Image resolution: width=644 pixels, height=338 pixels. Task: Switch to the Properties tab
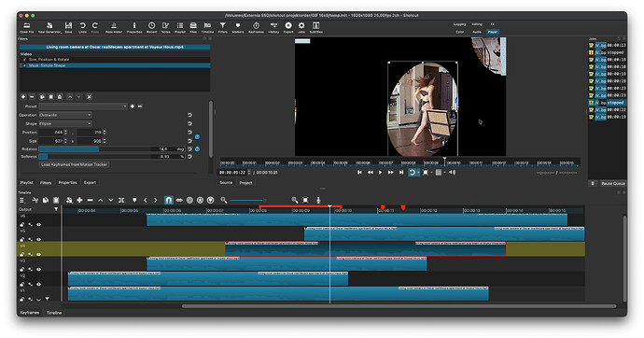[68, 183]
